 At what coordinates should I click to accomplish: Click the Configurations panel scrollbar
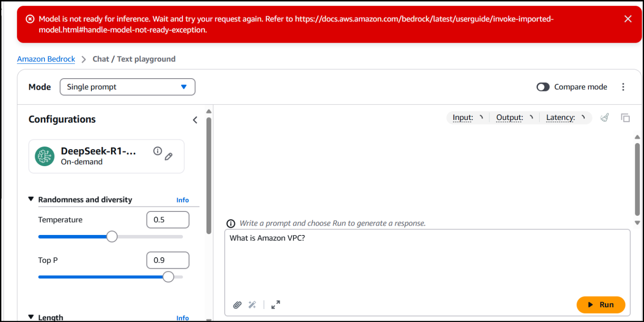tap(209, 175)
